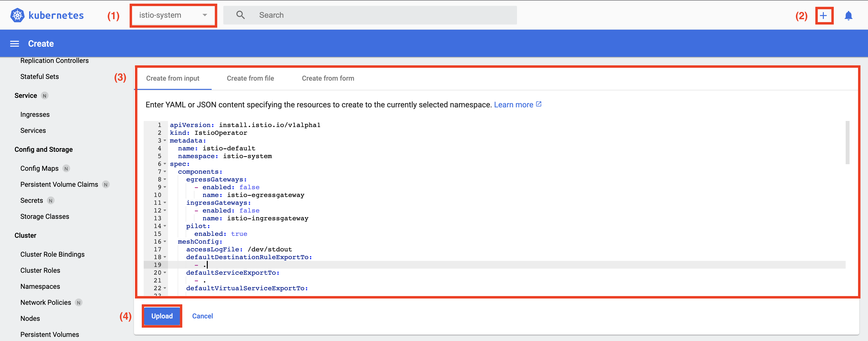This screenshot has height=341, width=868.
Task: Click the Kubernetes logo icon
Action: click(x=17, y=15)
